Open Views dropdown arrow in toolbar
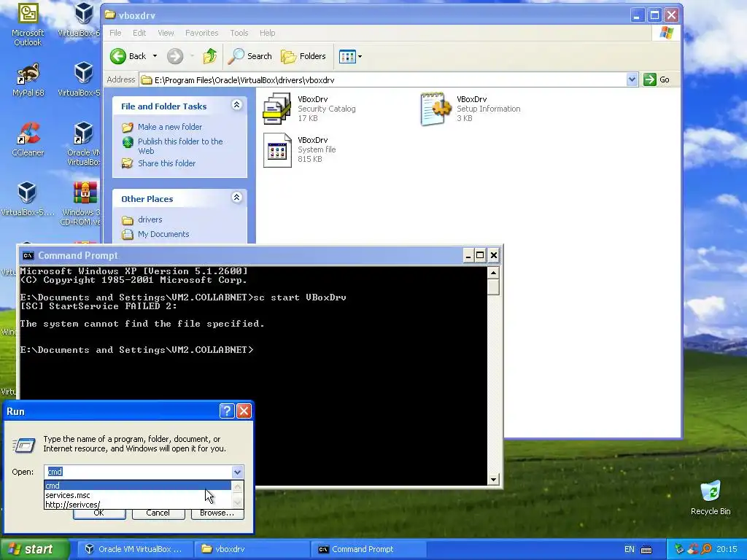Viewport: 747px width, 560px height. pyautogui.click(x=360, y=56)
